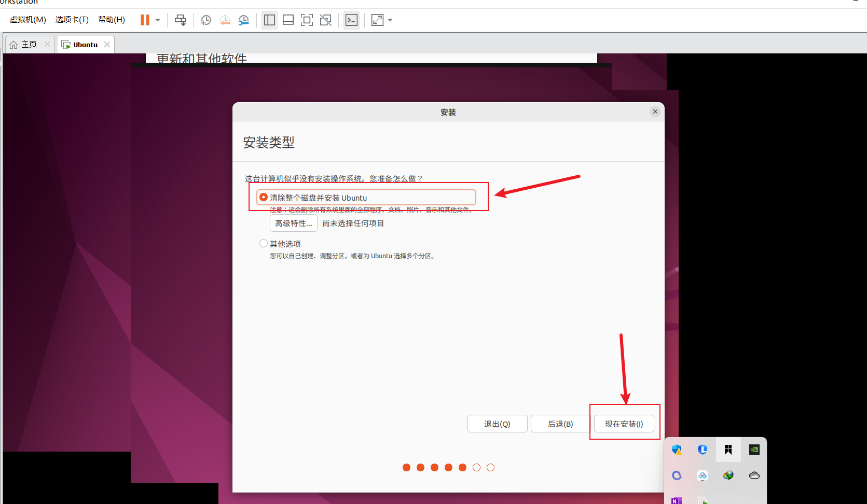Toggle the thumbnail bar layout icon
The width and height of the screenshot is (867, 504).
tap(288, 20)
